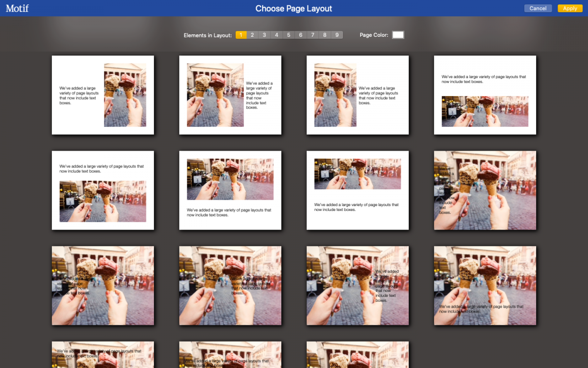
Task: Click the Apply button
Action: click(569, 8)
